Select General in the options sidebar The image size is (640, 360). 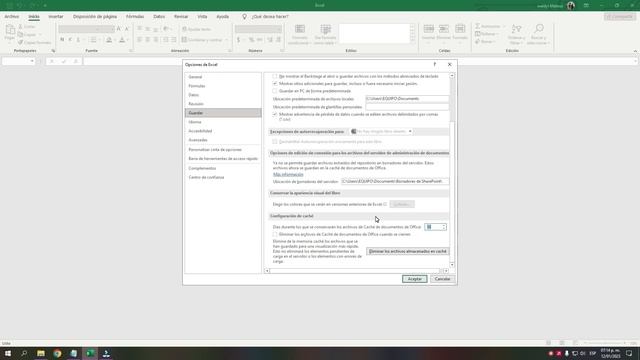pos(223,77)
